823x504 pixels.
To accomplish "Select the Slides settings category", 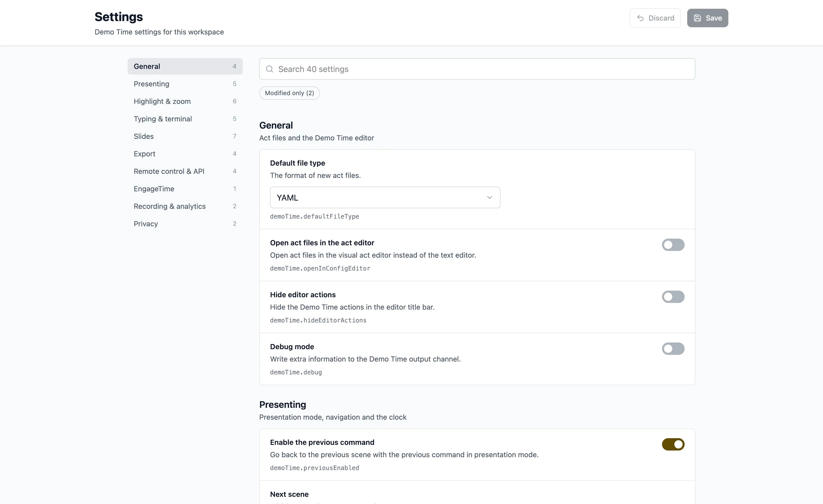I will click(185, 136).
